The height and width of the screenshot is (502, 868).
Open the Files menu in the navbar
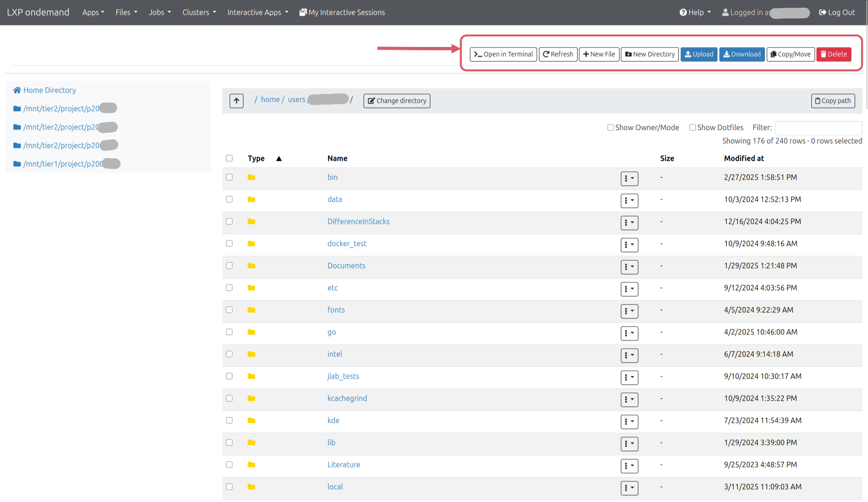coord(126,12)
